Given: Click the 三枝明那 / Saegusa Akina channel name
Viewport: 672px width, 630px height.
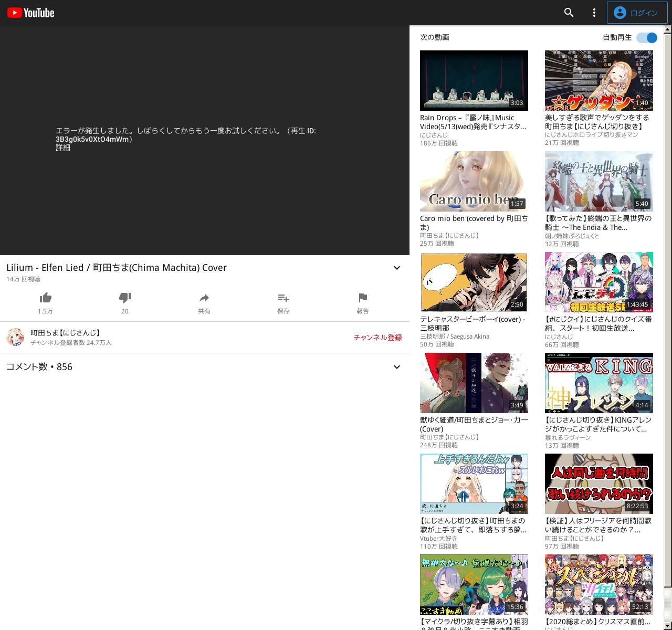Looking at the screenshot, I should [x=455, y=337].
